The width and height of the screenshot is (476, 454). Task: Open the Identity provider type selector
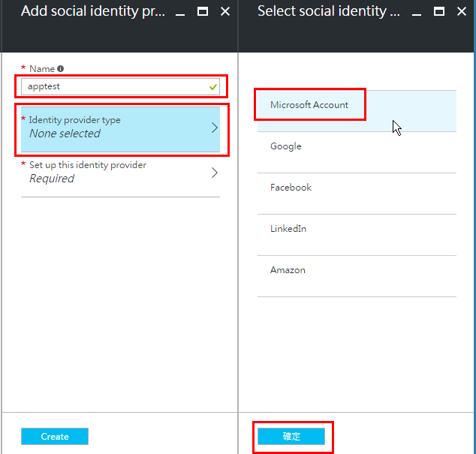point(113,128)
